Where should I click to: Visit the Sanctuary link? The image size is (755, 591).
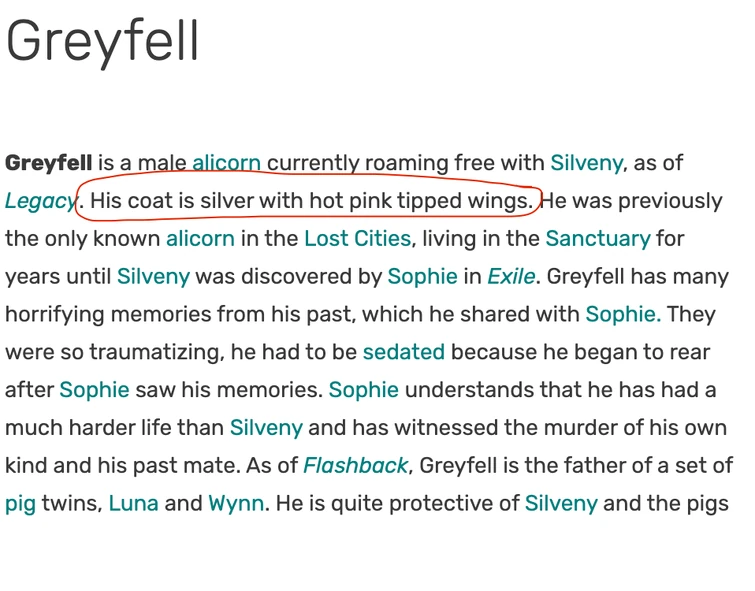pos(598,238)
